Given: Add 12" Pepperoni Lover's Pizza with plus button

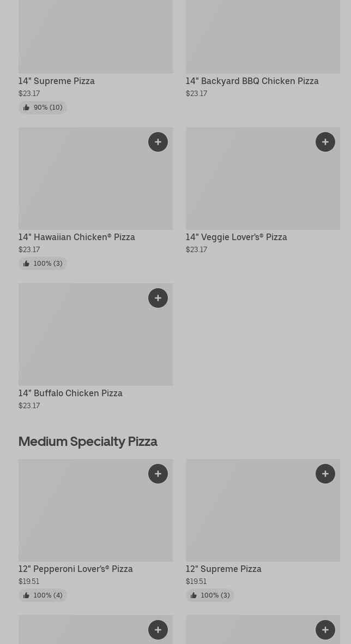Looking at the screenshot, I should tap(158, 474).
